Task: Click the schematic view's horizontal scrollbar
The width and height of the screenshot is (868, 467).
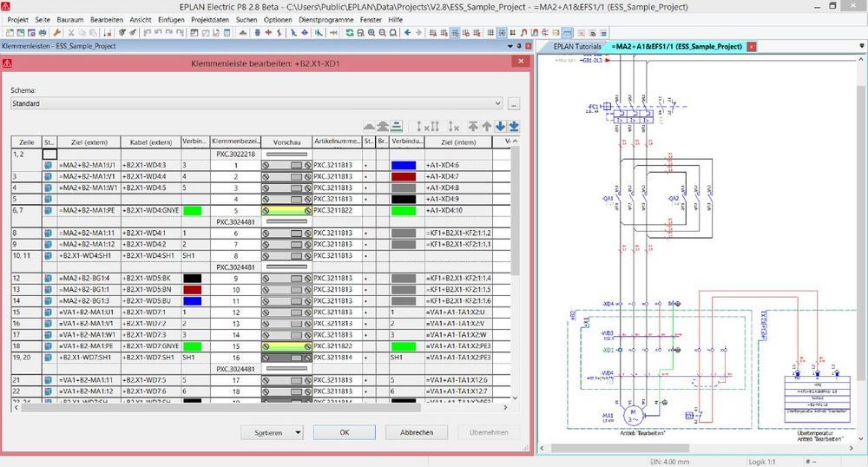Action: click(620, 448)
